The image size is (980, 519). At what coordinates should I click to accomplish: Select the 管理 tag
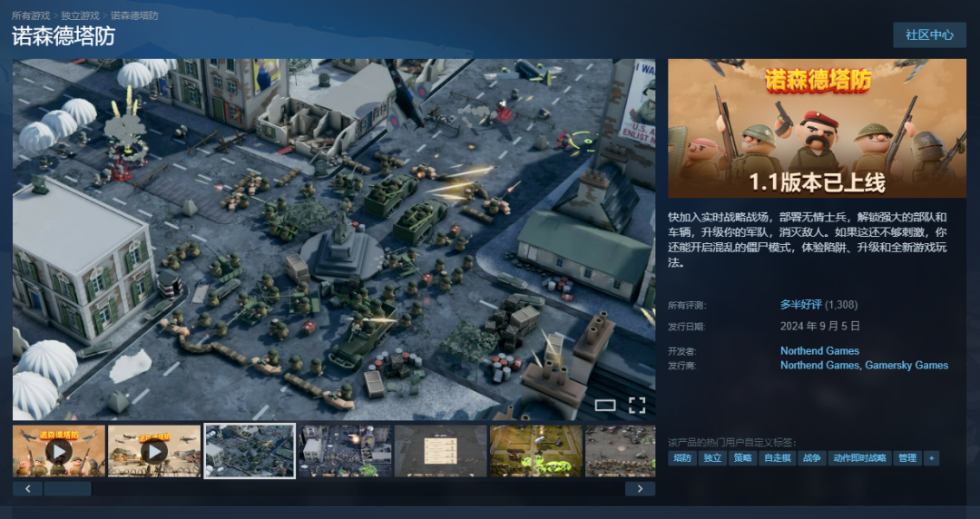tap(907, 457)
